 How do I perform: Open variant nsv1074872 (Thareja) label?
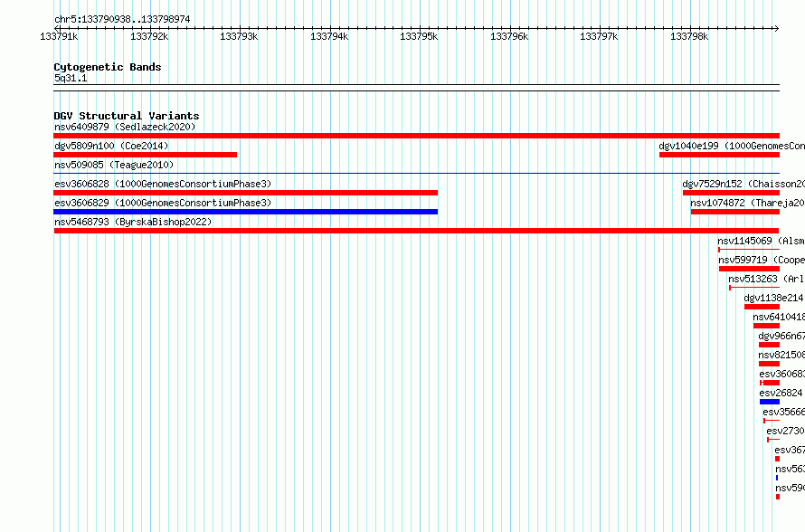(x=747, y=203)
